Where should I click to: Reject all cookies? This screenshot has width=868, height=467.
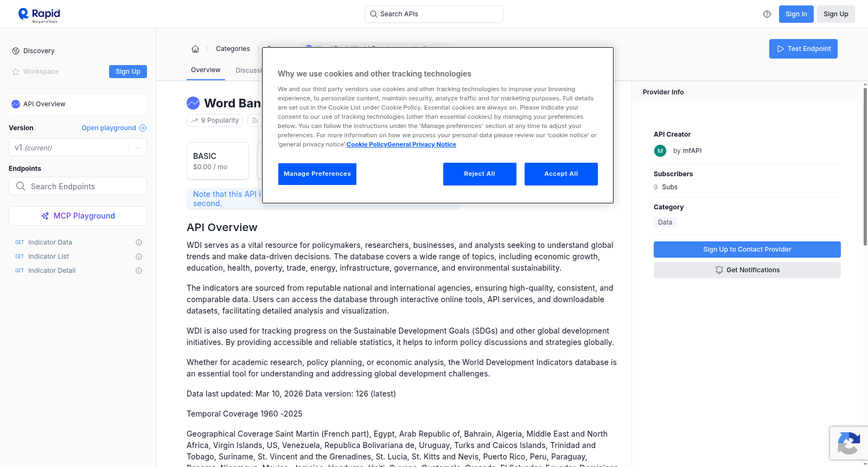[x=480, y=174]
